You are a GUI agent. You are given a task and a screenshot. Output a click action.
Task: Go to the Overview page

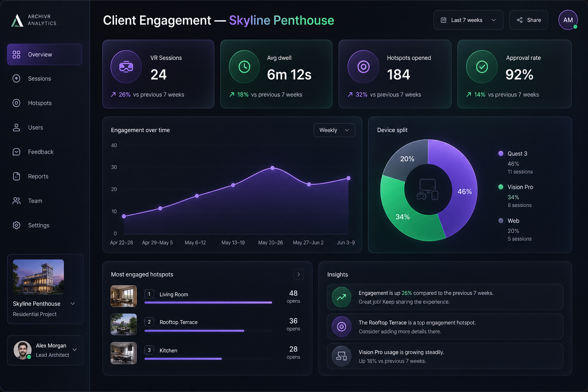point(44,54)
